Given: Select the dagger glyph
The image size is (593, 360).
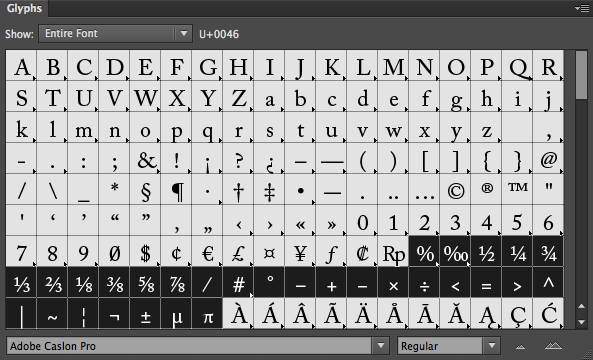Looking at the screenshot, I should (x=239, y=189).
